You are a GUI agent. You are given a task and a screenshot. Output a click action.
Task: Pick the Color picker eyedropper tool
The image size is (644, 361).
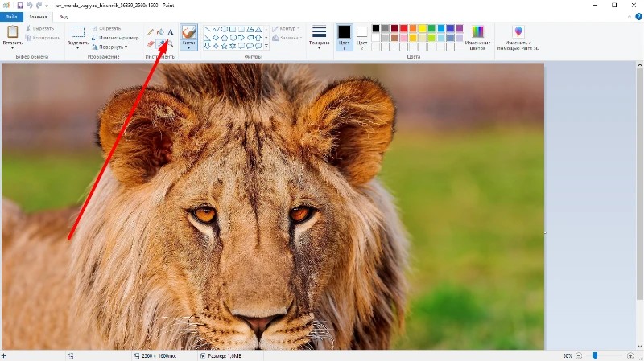(160, 44)
